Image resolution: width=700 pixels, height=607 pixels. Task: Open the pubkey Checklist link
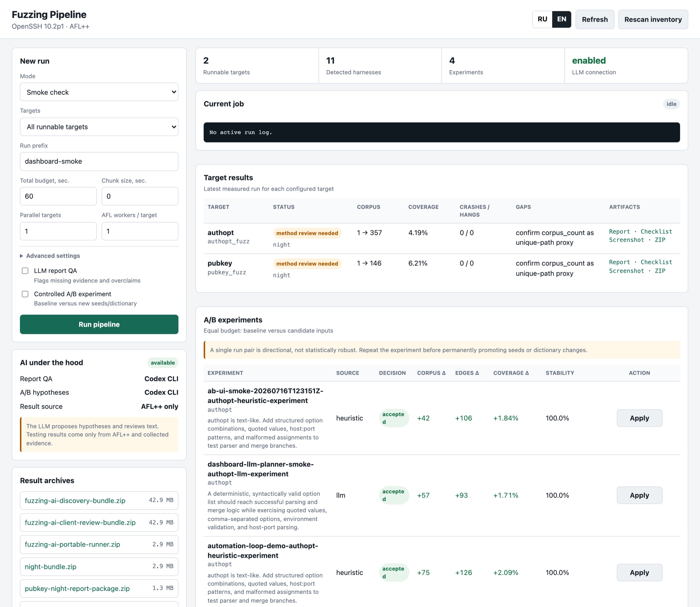click(x=656, y=262)
